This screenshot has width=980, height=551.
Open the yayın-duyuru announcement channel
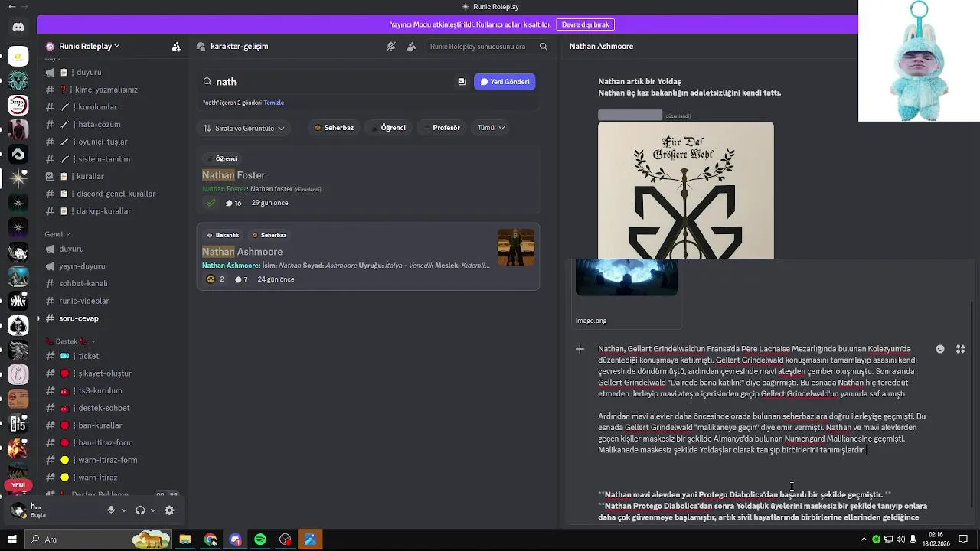point(82,266)
